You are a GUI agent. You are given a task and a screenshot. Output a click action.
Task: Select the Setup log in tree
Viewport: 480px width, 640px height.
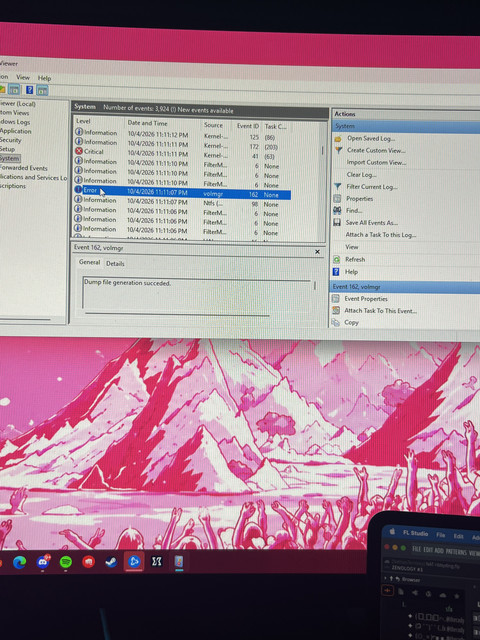pyautogui.click(x=7, y=149)
